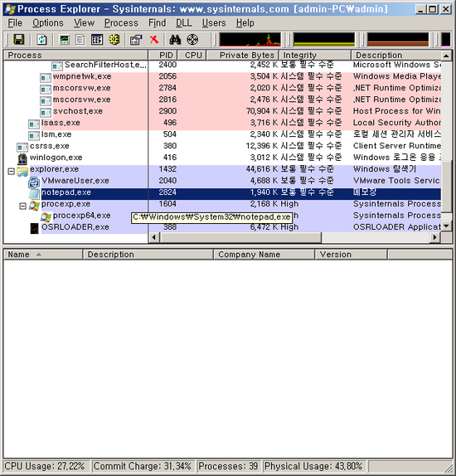The height and width of the screenshot is (476, 456).
Task: Click the vertical scrollbar up arrow
Action: pyautogui.click(x=446, y=56)
